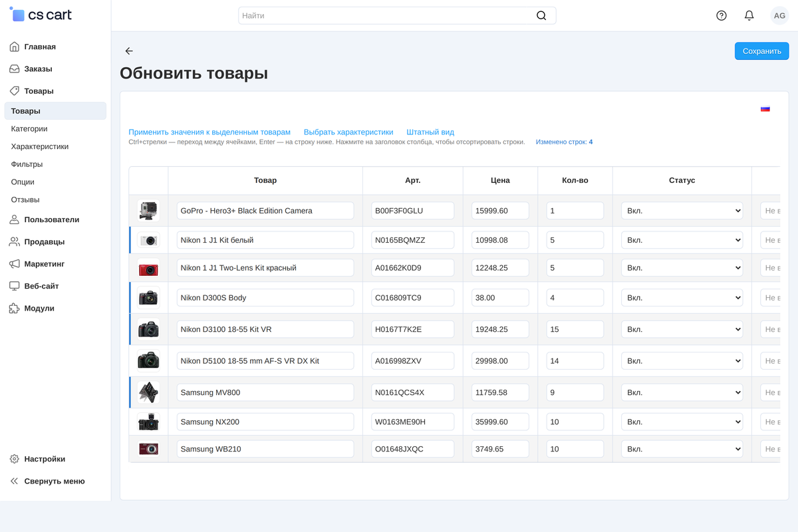The image size is (798, 532).
Task: Open status dropdown for Nikon D300S Body
Action: coord(682,298)
